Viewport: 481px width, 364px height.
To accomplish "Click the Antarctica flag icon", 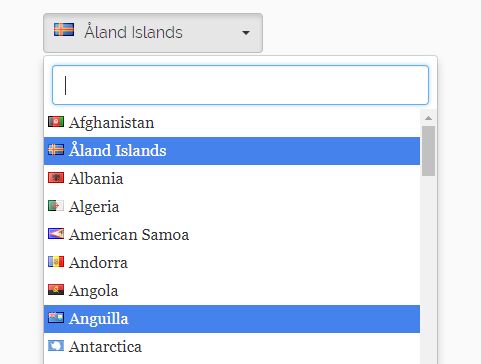I will click(56, 346).
